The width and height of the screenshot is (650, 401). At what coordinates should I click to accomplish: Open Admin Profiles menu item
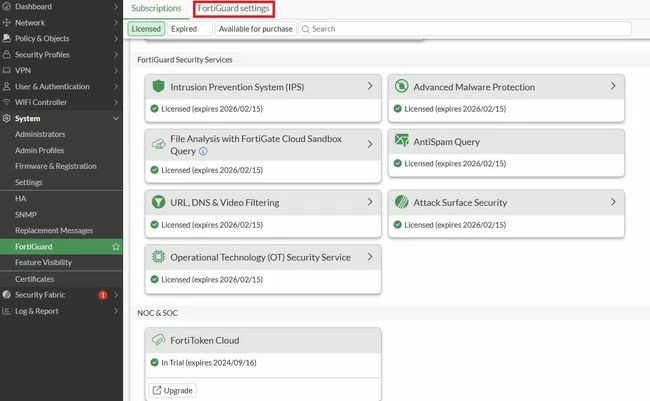click(x=39, y=150)
